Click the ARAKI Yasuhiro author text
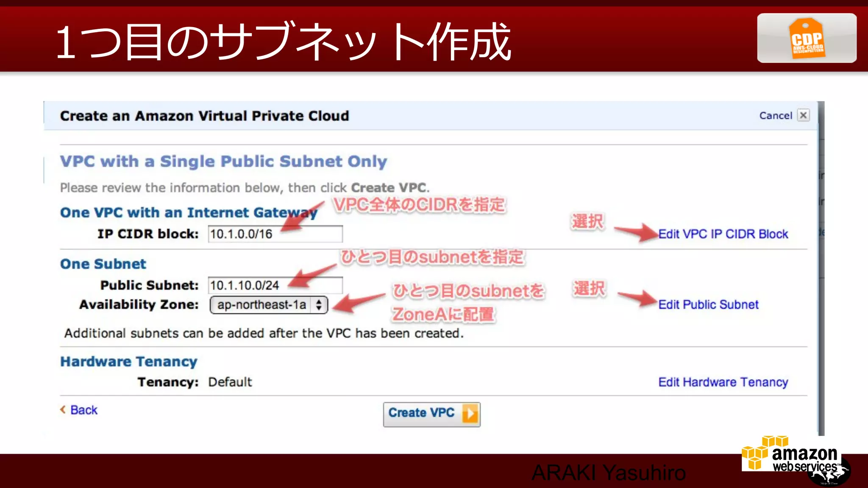Viewport: 868px width, 488px height. pos(608,472)
